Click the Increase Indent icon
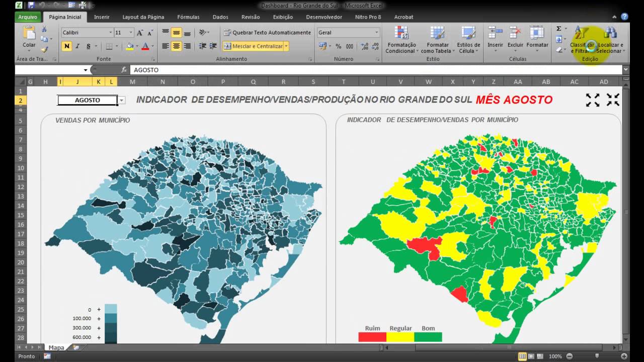The height and width of the screenshot is (362, 644). [213, 46]
